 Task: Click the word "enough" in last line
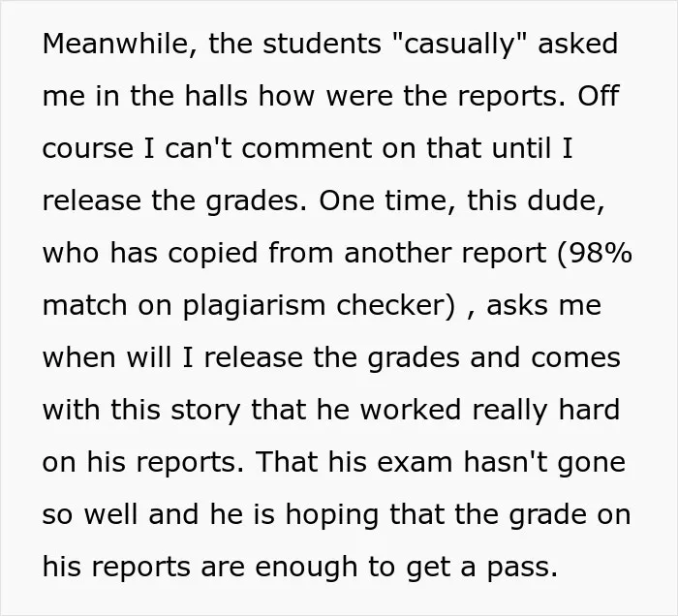306,568
